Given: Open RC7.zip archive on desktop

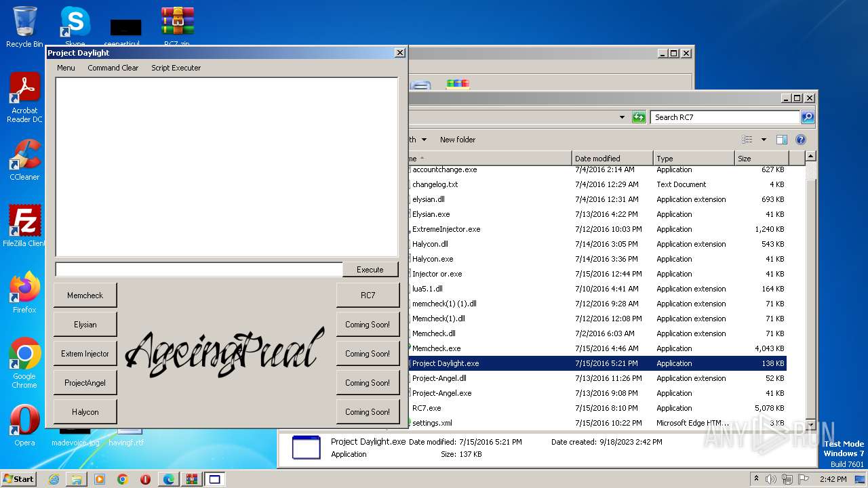Looking at the screenshot, I should (x=177, y=27).
